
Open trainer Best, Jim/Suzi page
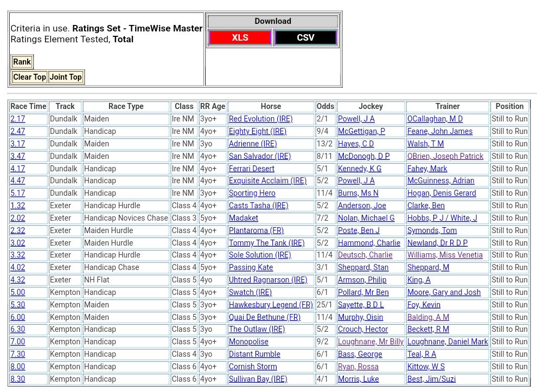(431, 379)
